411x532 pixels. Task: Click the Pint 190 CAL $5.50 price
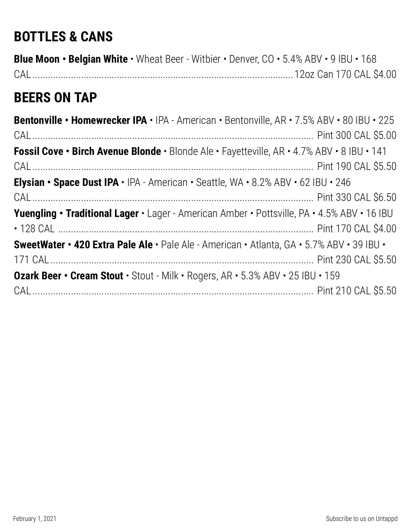click(x=357, y=167)
